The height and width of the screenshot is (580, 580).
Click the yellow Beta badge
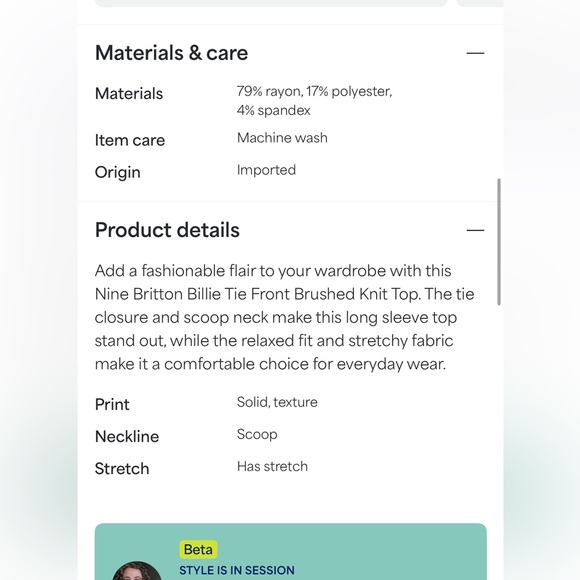click(x=198, y=550)
